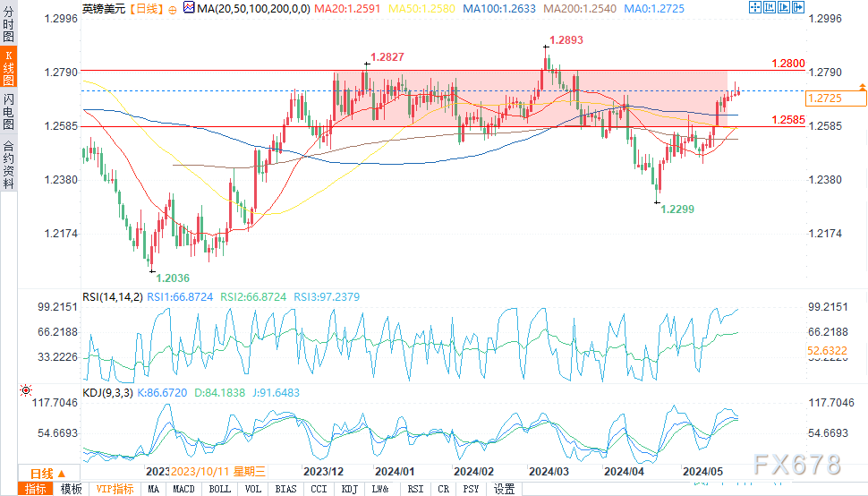Click the 模板 template button
The width and height of the screenshot is (868, 496).
pos(71,489)
